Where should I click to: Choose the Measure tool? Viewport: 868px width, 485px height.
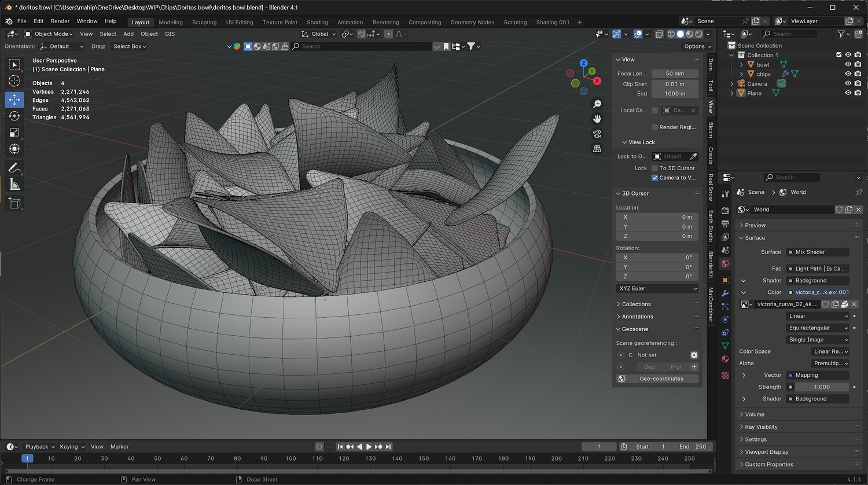tap(14, 185)
